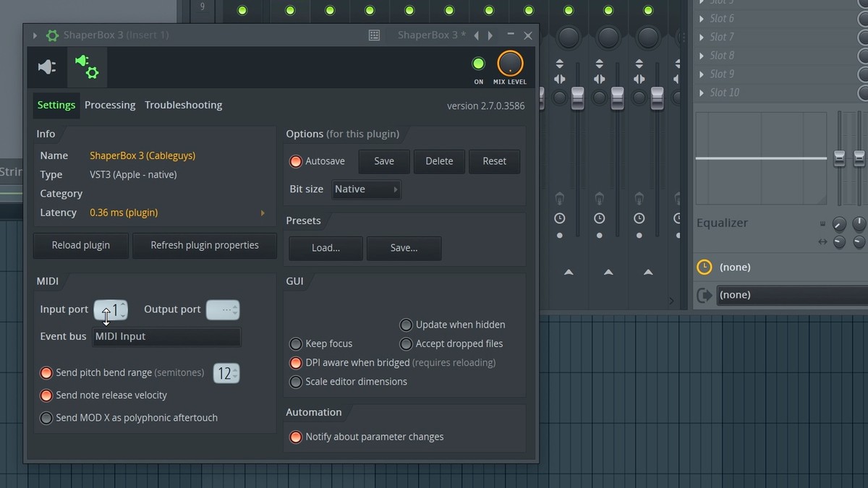Image resolution: width=868 pixels, height=488 pixels.
Task: Click the Reload plugin button
Action: tap(81, 246)
